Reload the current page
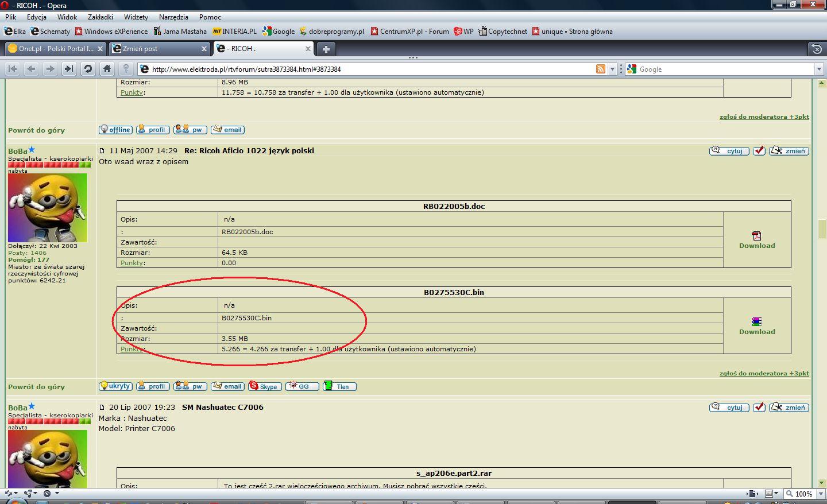The width and height of the screenshot is (827, 504). pyautogui.click(x=88, y=69)
